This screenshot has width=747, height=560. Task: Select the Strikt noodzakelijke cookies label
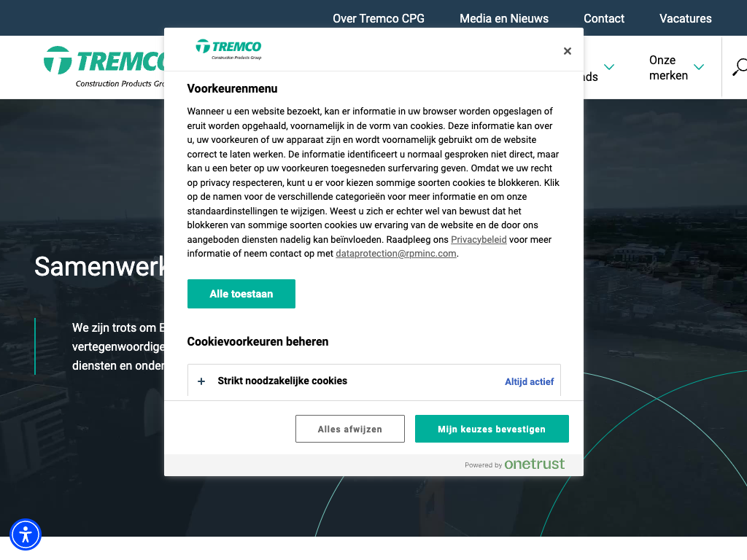[282, 381]
